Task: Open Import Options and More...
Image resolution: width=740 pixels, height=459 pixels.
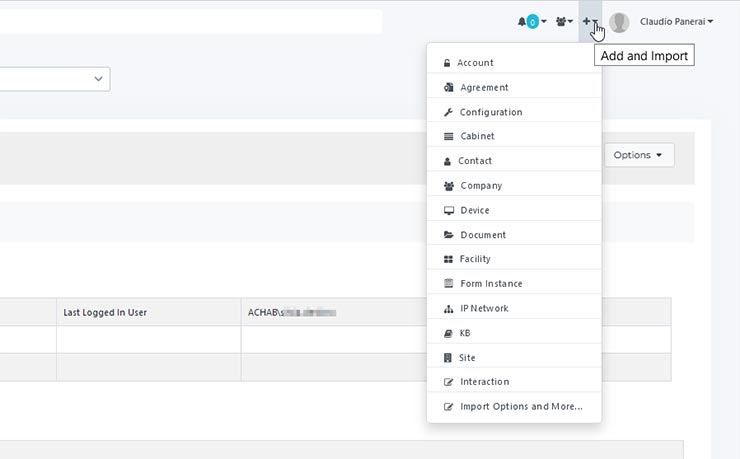Action: coord(521,407)
